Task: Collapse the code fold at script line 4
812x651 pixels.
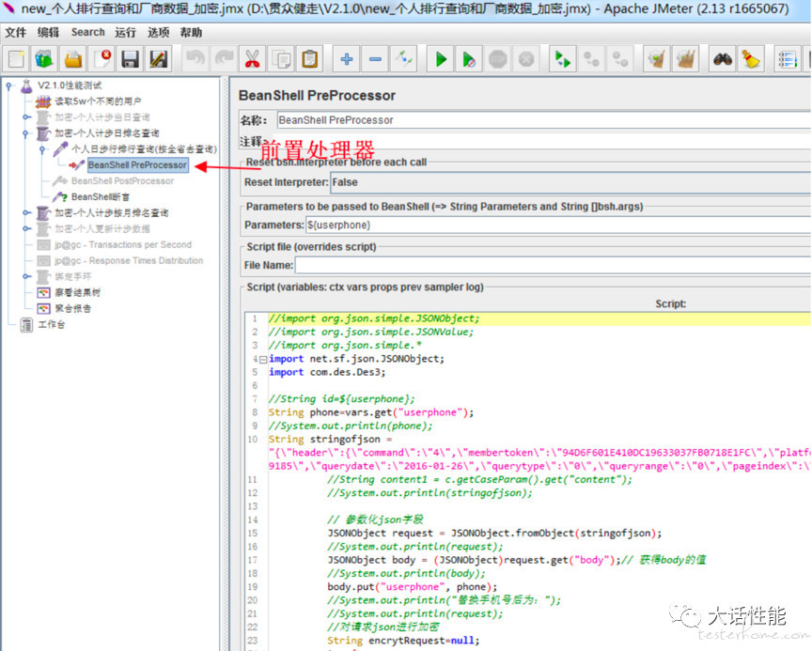Action: [x=263, y=359]
